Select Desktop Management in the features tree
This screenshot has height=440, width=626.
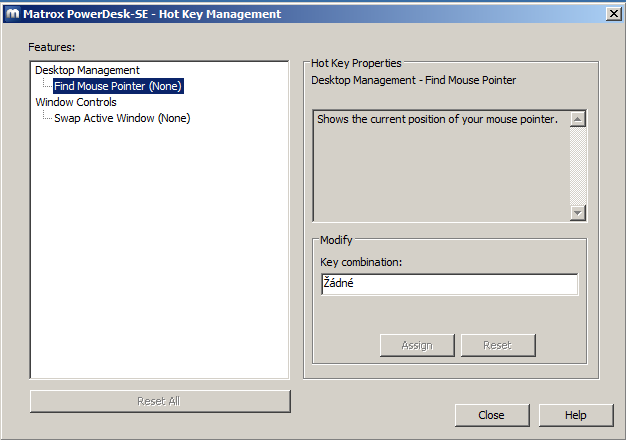pos(87,70)
